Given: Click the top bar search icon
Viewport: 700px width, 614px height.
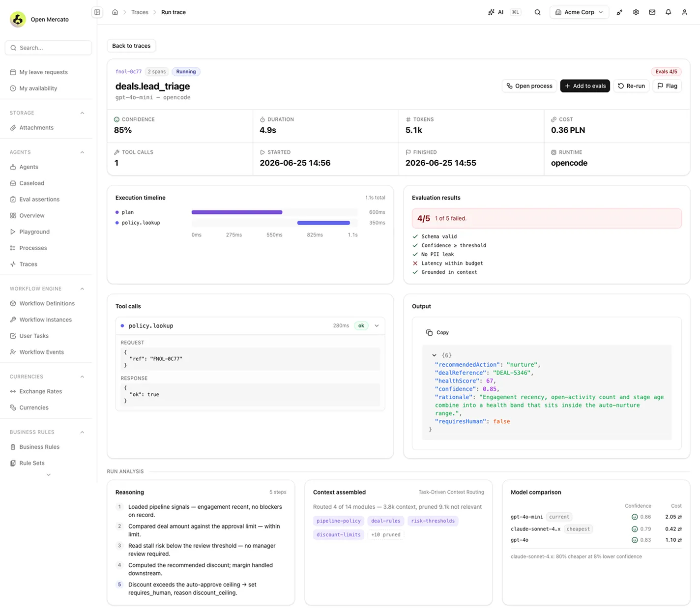Looking at the screenshot, I should (x=537, y=12).
